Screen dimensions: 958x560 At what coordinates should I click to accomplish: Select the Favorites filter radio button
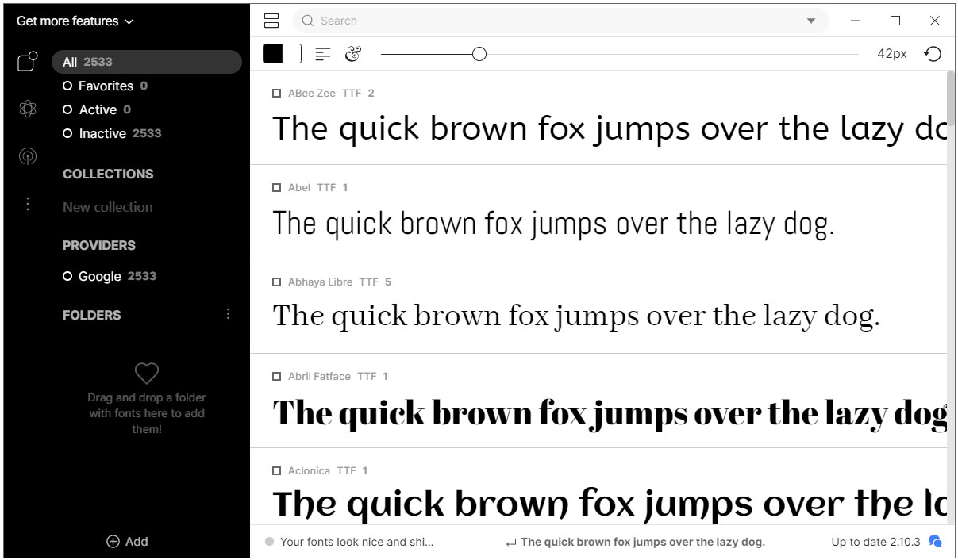tap(68, 86)
